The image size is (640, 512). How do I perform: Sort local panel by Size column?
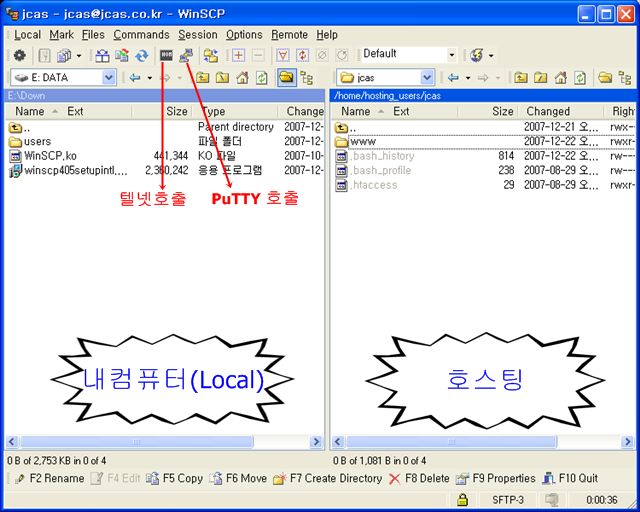pyautogui.click(x=162, y=111)
